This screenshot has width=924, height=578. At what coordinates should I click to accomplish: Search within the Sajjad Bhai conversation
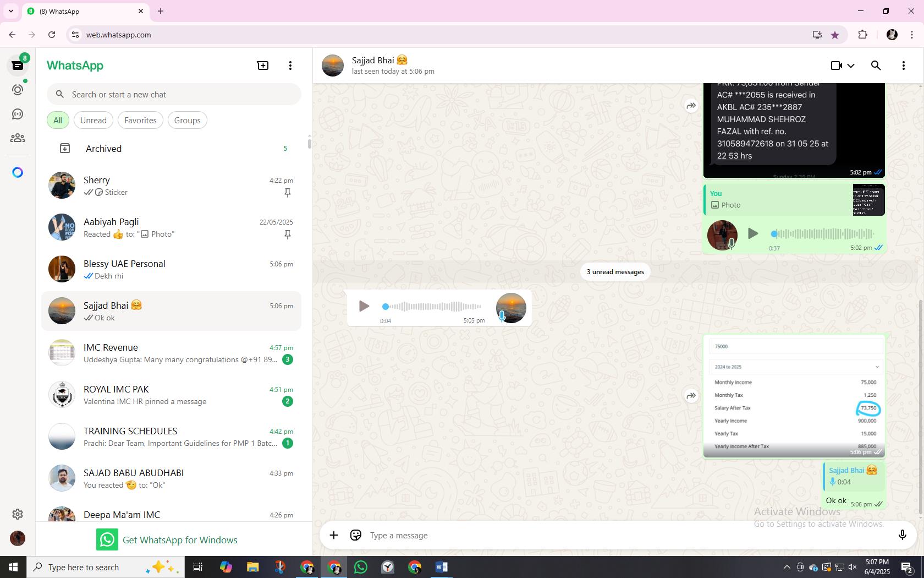click(x=876, y=66)
